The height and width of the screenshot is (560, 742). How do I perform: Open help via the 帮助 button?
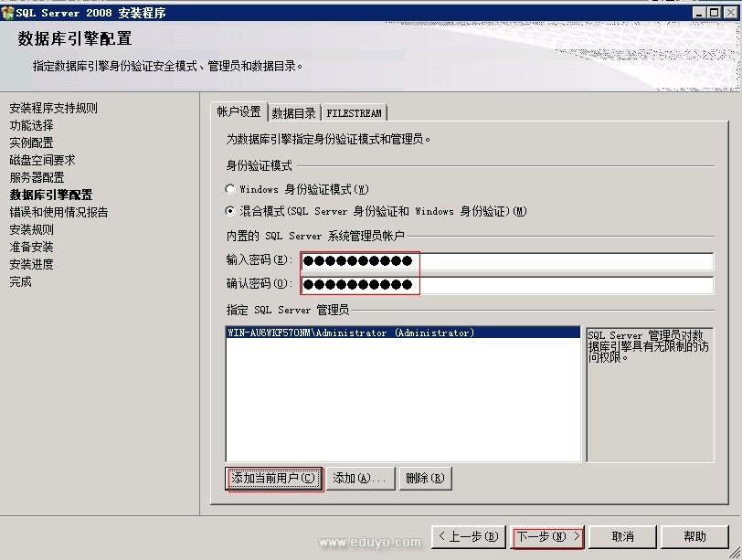[x=695, y=536]
